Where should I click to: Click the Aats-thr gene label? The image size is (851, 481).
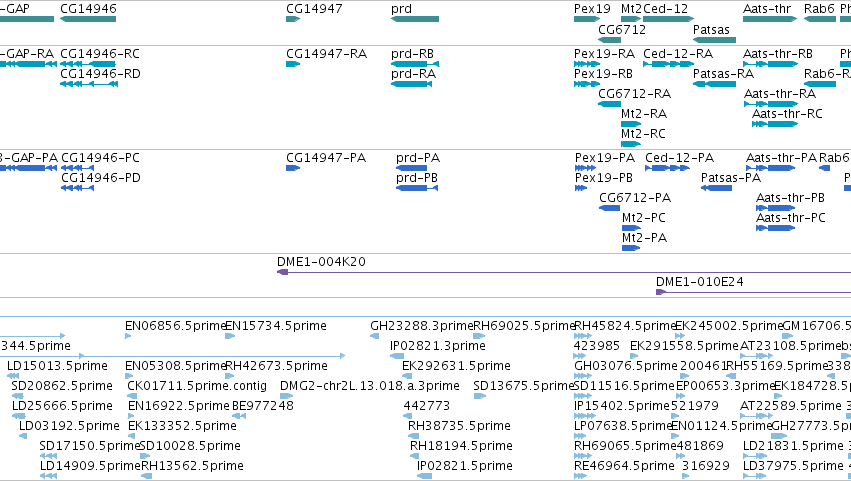(x=767, y=9)
